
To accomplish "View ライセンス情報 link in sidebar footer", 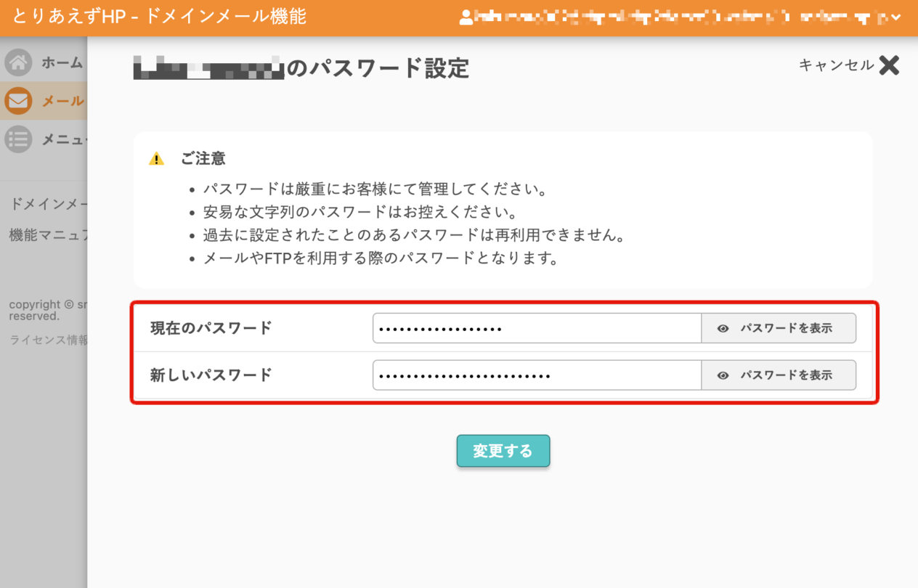I will 48,340.
